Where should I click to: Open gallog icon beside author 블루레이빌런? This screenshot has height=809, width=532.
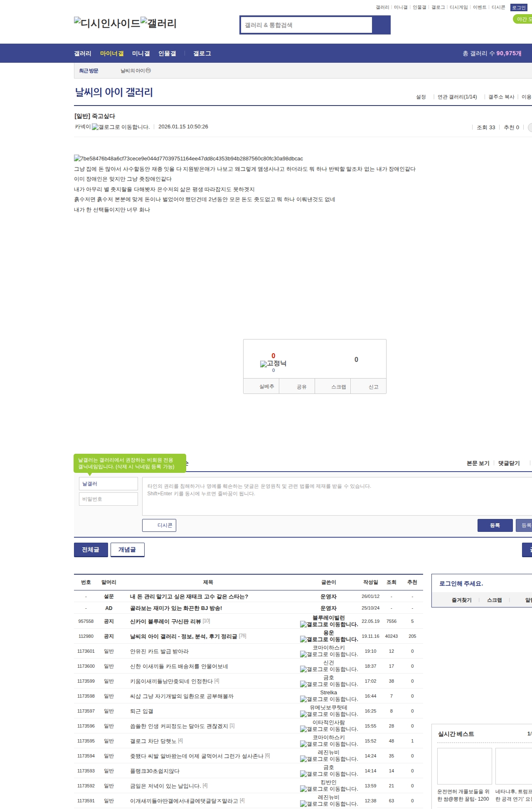(329, 625)
